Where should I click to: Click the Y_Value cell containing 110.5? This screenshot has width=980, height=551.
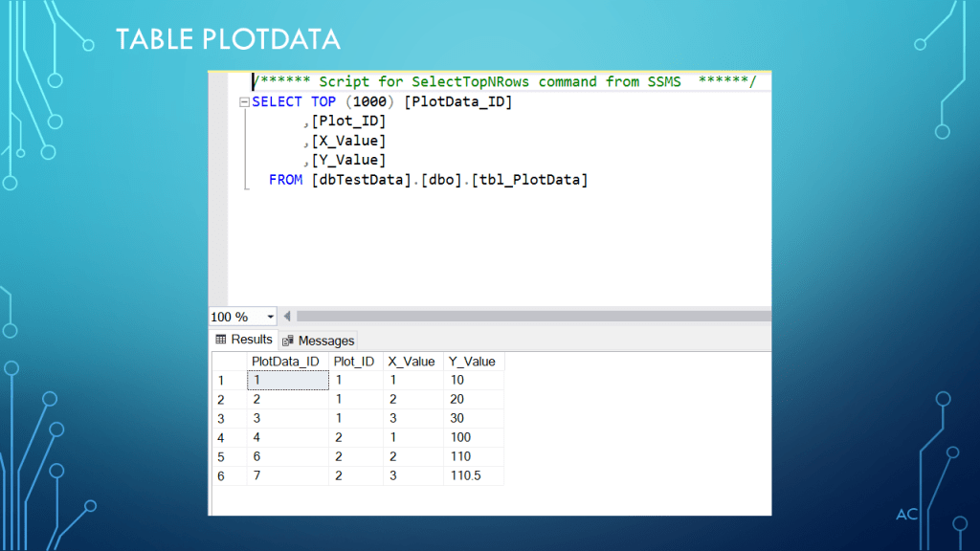click(x=473, y=476)
